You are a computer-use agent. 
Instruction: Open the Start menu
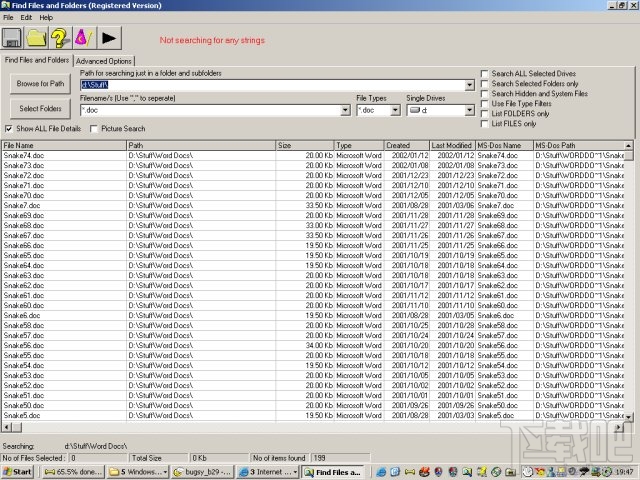(17, 472)
